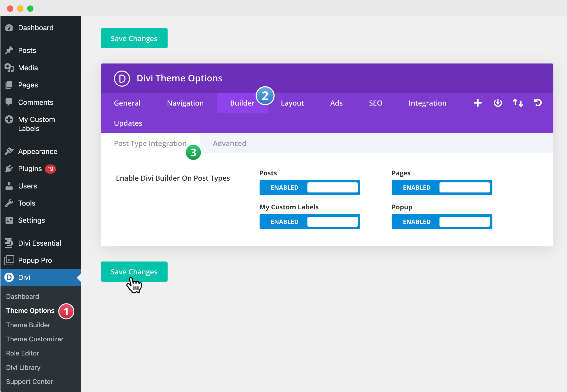
Task: Open Theme Builder in Divi submenu
Action: (28, 325)
